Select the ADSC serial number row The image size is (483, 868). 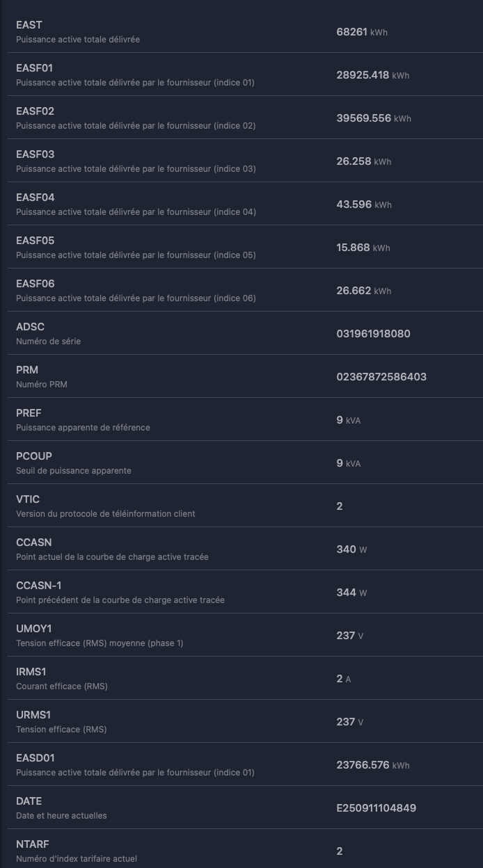[241, 334]
